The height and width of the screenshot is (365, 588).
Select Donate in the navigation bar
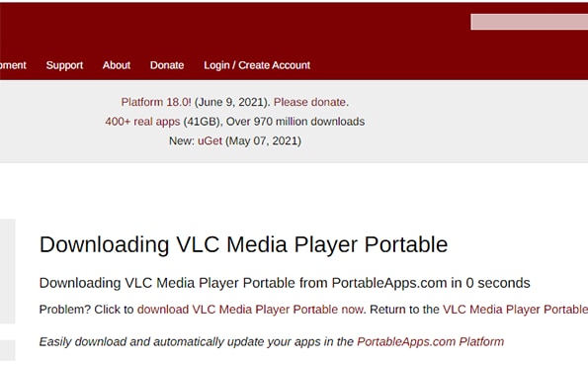click(167, 65)
